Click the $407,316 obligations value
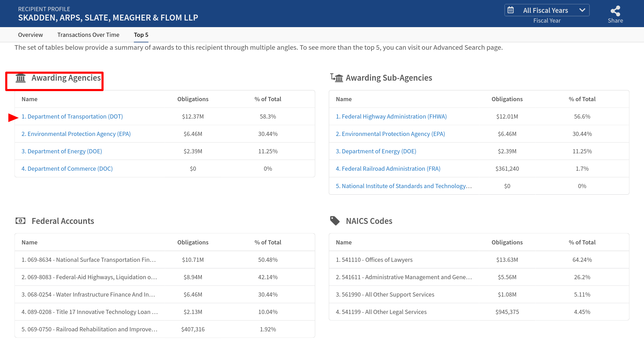The image size is (644, 355). [x=193, y=329]
